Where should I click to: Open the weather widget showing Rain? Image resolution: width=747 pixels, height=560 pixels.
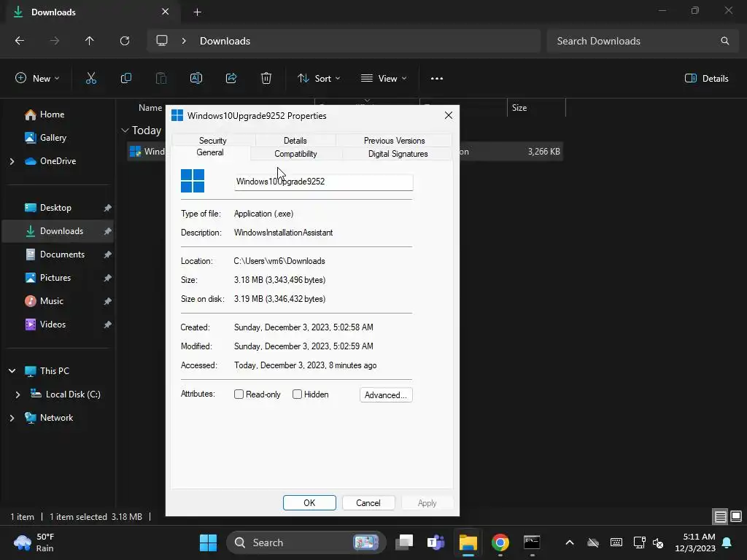point(34,542)
